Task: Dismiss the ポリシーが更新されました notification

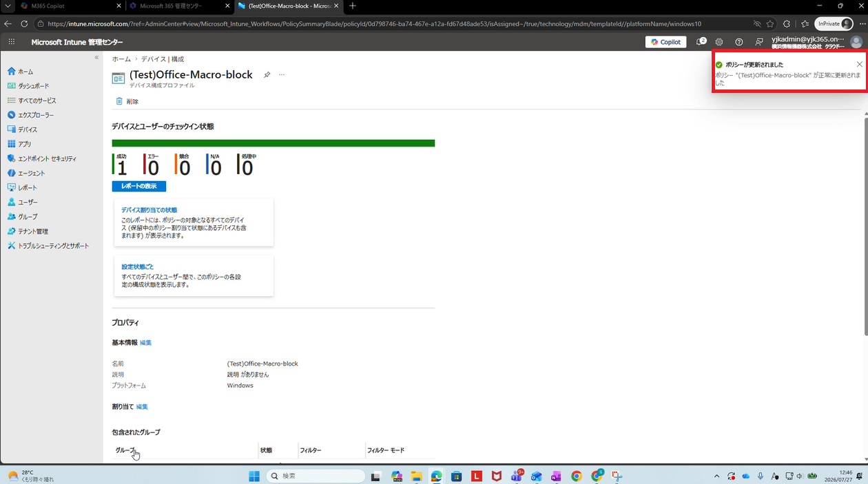Action: click(x=860, y=64)
